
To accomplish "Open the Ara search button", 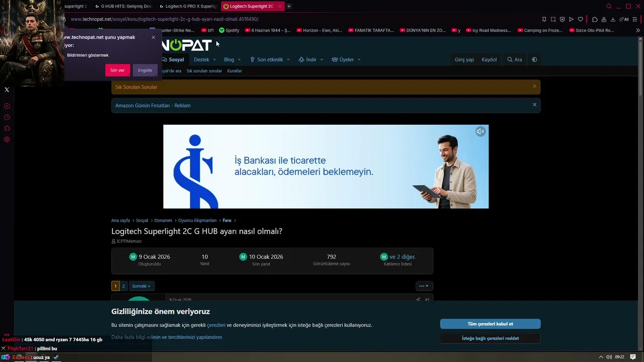I will coord(515,59).
